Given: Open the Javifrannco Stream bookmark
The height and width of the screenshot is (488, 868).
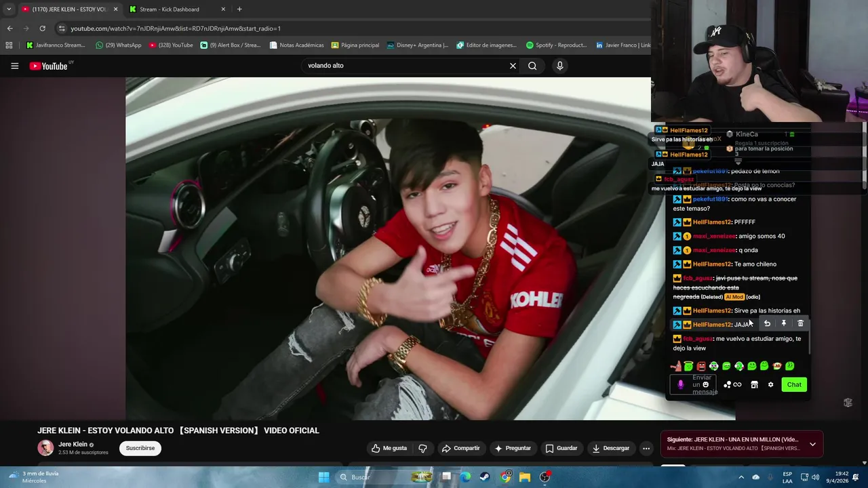Looking at the screenshot, I should click(x=56, y=45).
